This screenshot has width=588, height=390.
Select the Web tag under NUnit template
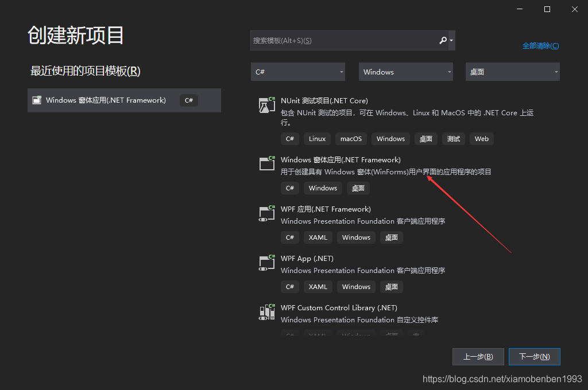(481, 138)
